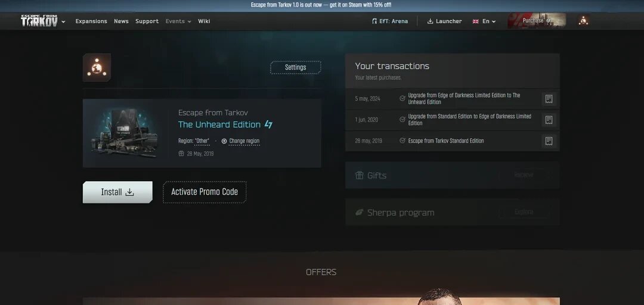
Task: Click the region "Other" link
Action: [202, 141]
